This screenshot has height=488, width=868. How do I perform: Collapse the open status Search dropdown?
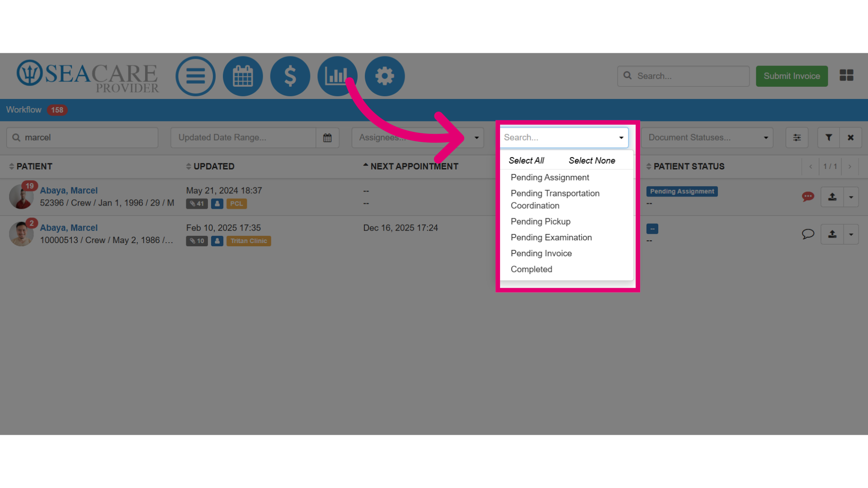click(621, 137)
